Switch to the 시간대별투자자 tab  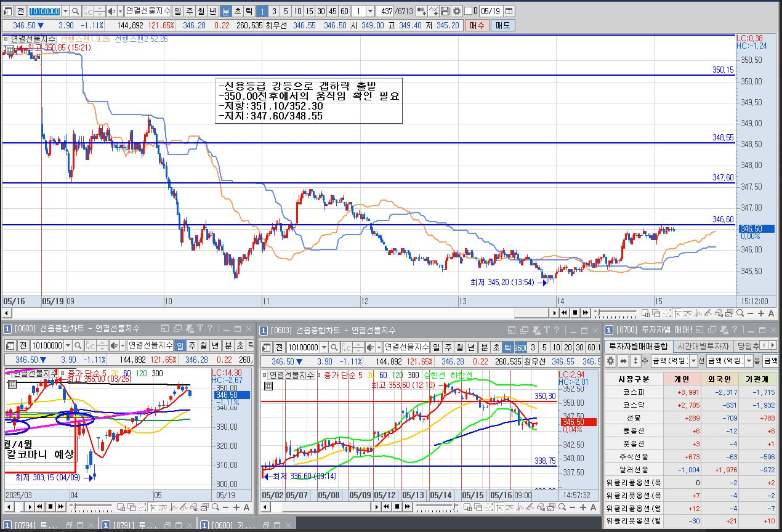pyautogui.click(x=703, y=346)
